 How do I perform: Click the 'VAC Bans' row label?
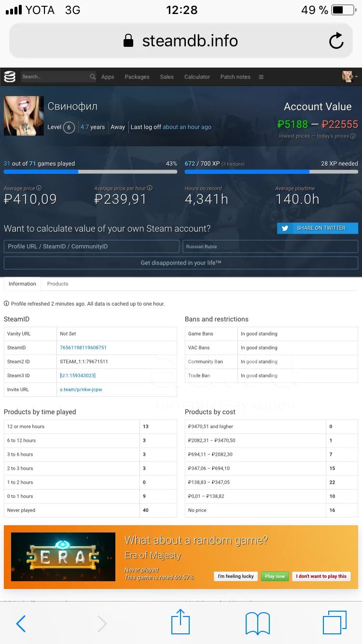199,348
